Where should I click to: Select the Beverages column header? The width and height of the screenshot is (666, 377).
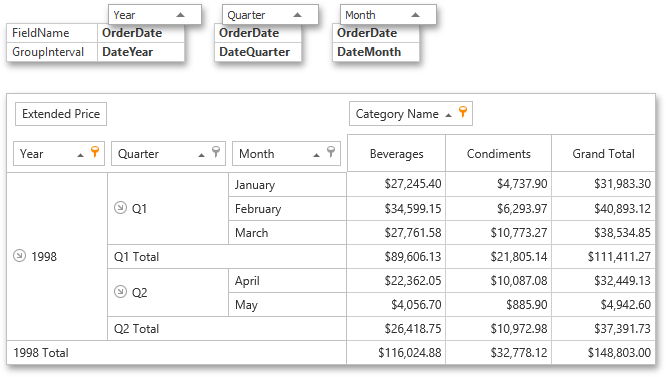[396, 153]
